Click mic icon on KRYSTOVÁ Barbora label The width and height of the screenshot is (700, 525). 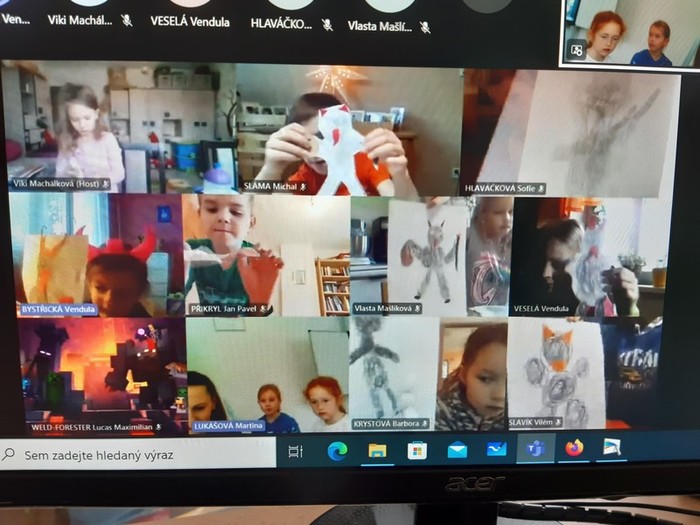coord(425,423)
